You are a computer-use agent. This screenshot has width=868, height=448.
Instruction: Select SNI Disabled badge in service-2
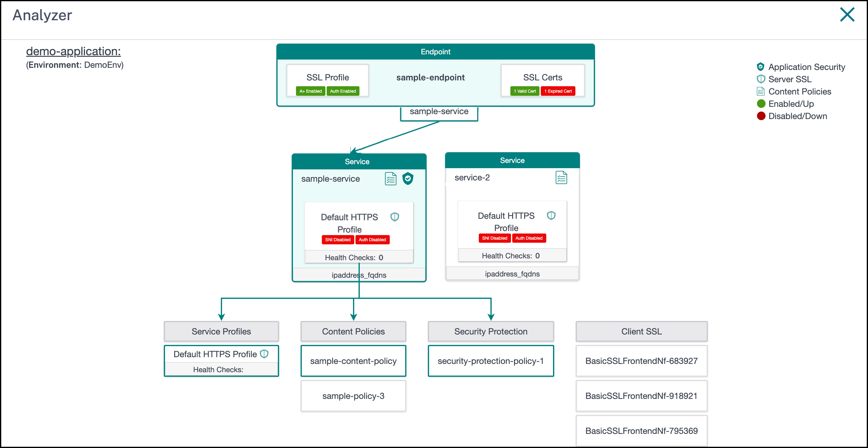[494, 238]
